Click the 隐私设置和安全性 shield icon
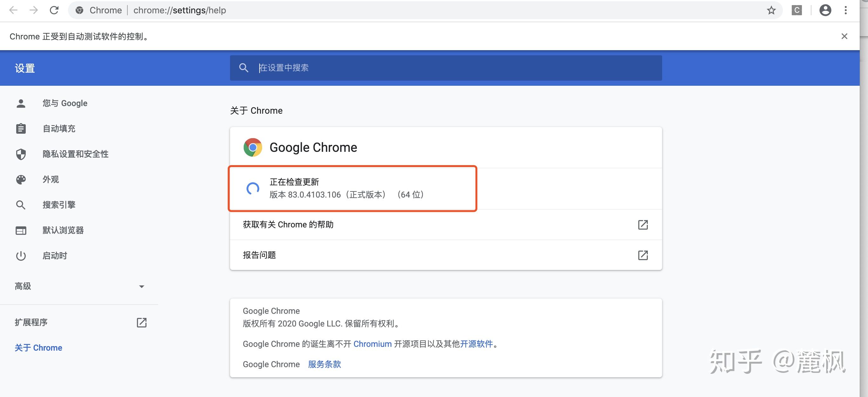868x397 pixels. click(21, 154)
